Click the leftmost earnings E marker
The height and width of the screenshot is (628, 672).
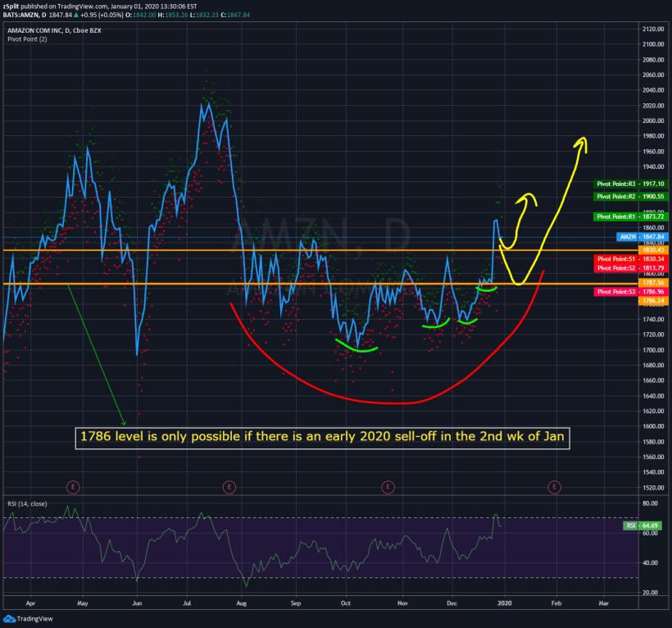[x=73, y=487]
